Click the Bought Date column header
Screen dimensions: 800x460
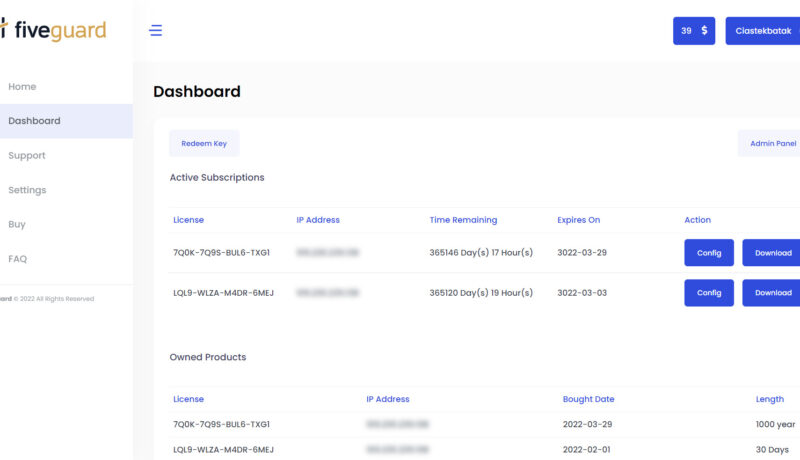[589, 399]
